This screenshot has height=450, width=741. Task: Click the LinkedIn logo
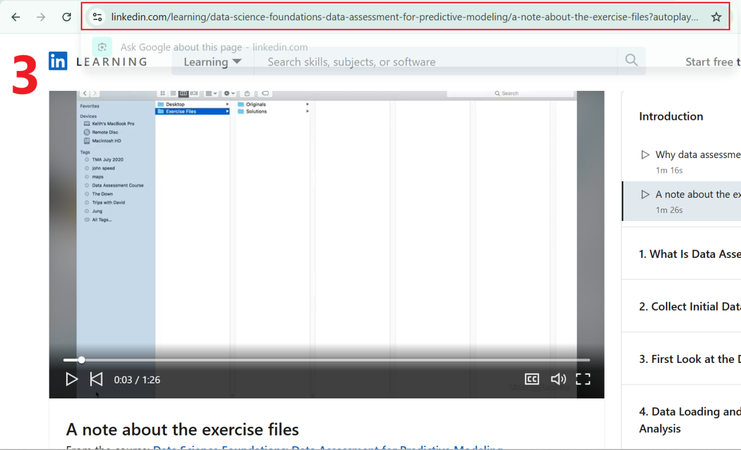coord(58,61)
